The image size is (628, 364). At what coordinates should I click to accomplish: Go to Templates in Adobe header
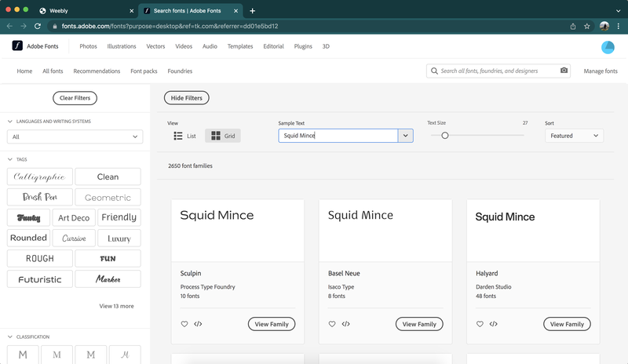[240, 46]
